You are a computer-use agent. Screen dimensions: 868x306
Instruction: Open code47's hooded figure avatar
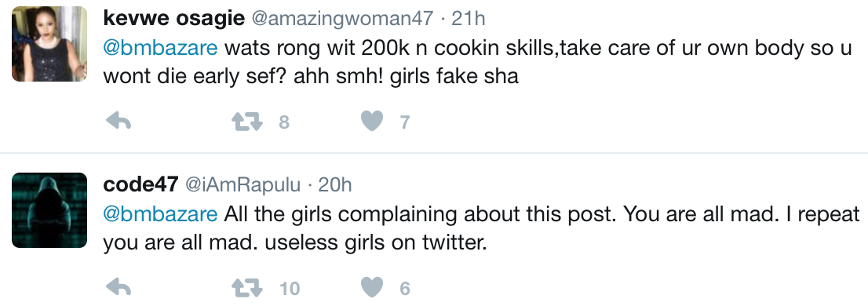pos(49,210)
